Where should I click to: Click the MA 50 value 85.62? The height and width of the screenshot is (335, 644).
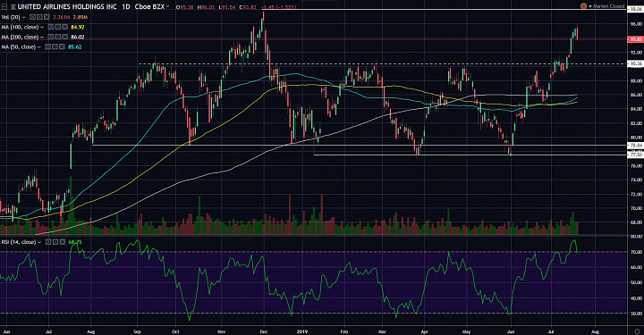click(x=75, y=46)
